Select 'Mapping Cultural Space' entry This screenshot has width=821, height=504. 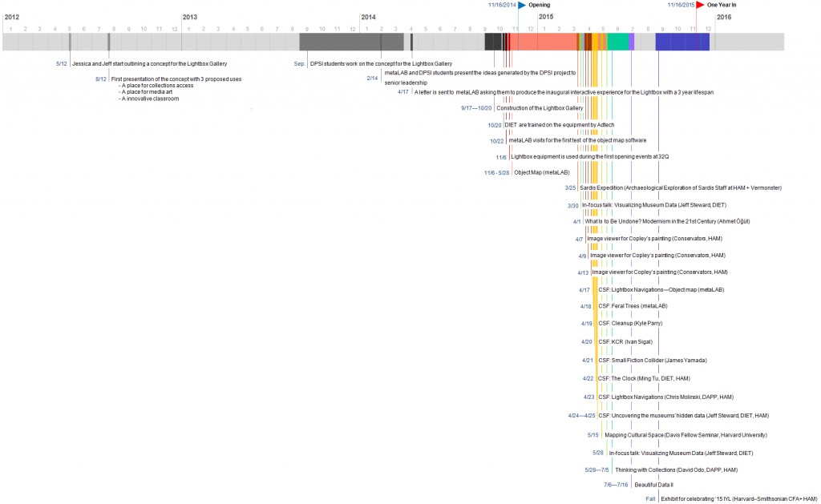686,435
